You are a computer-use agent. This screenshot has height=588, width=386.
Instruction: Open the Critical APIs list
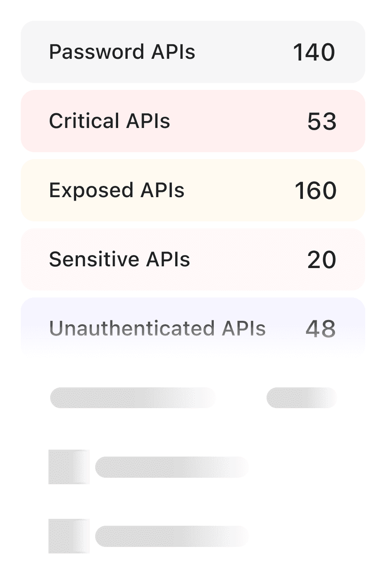(x=193, y=121)
